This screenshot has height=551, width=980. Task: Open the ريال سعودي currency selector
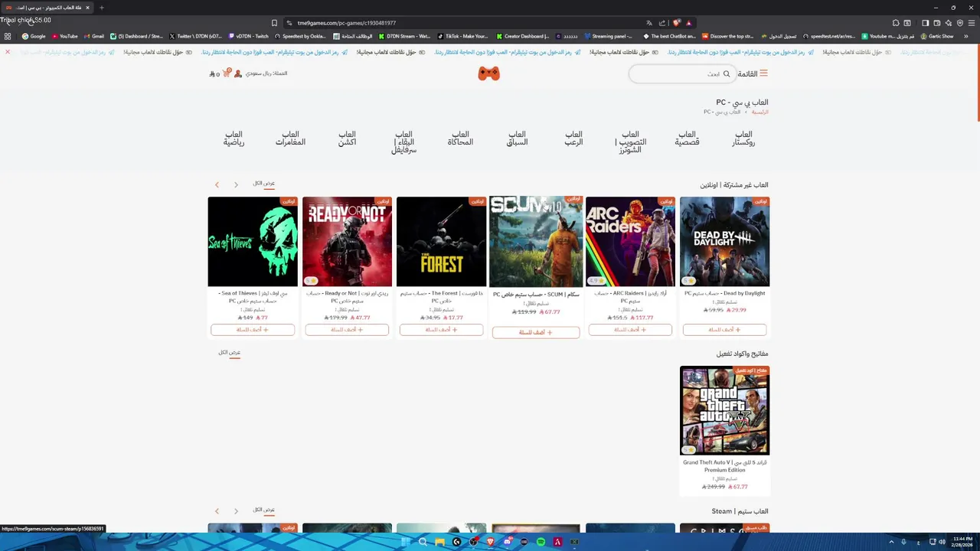[266, 73]
